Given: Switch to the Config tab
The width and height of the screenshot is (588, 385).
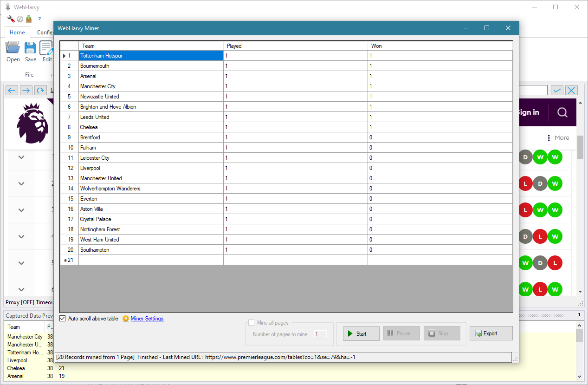Looking at the screenshot, I should point(45,32).
